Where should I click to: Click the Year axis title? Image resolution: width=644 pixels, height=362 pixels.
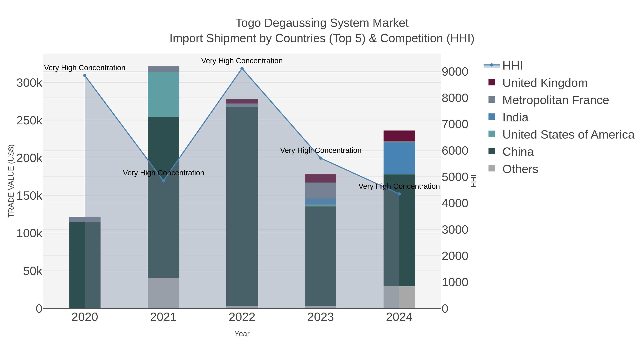pos(242,334)
